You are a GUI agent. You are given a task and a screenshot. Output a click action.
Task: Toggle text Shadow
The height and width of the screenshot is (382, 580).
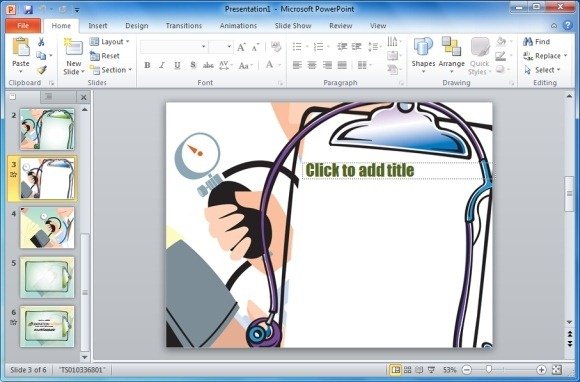193,65
